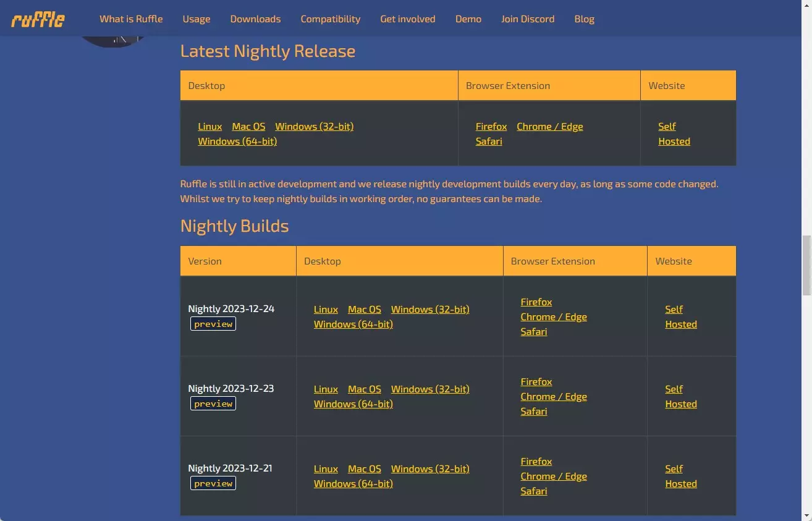Open Safari extension for Nightly 2023-12-23

534,411
